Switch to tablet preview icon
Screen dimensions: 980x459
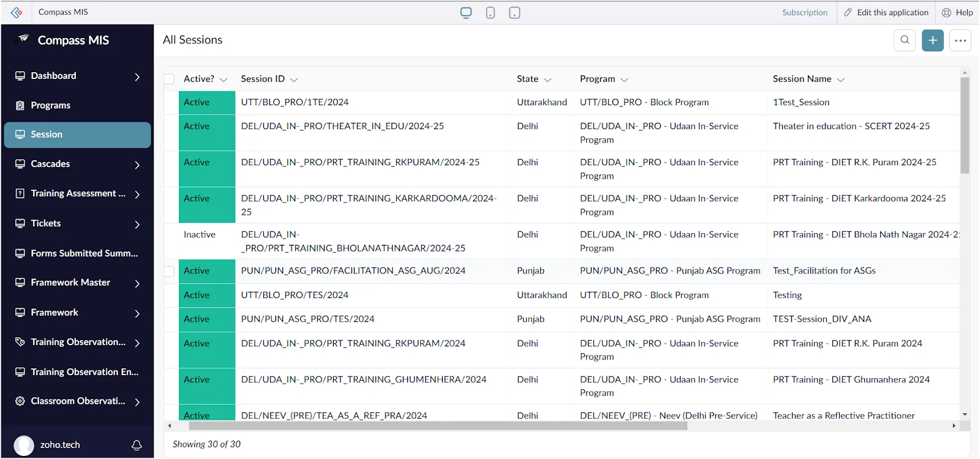point(514,12)
